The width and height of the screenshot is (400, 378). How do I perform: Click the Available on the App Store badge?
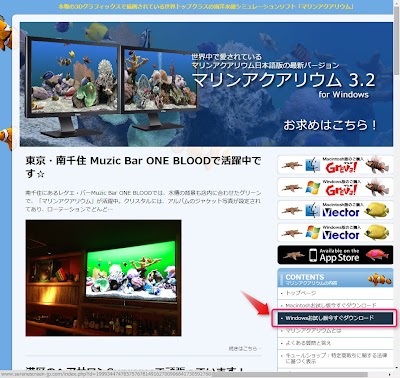335,255
